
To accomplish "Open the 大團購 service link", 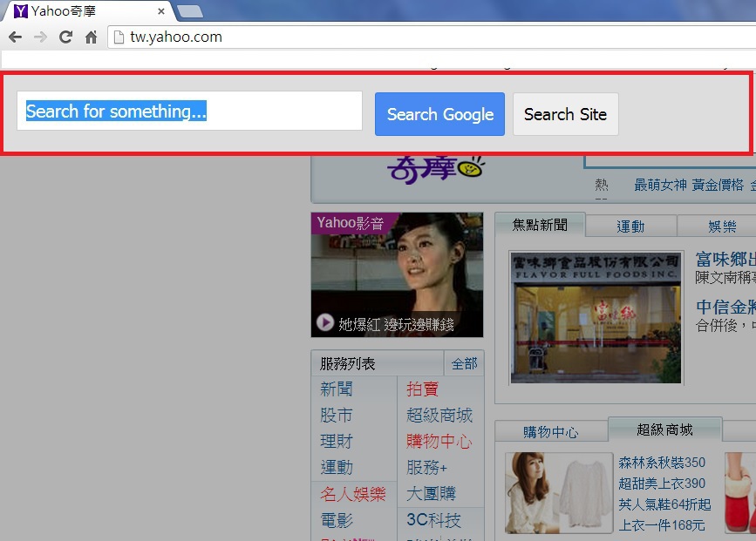I will click(431, 494).
